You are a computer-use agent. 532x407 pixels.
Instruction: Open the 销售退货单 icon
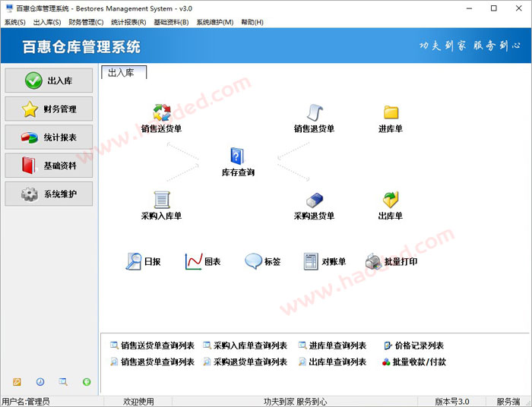315,113
